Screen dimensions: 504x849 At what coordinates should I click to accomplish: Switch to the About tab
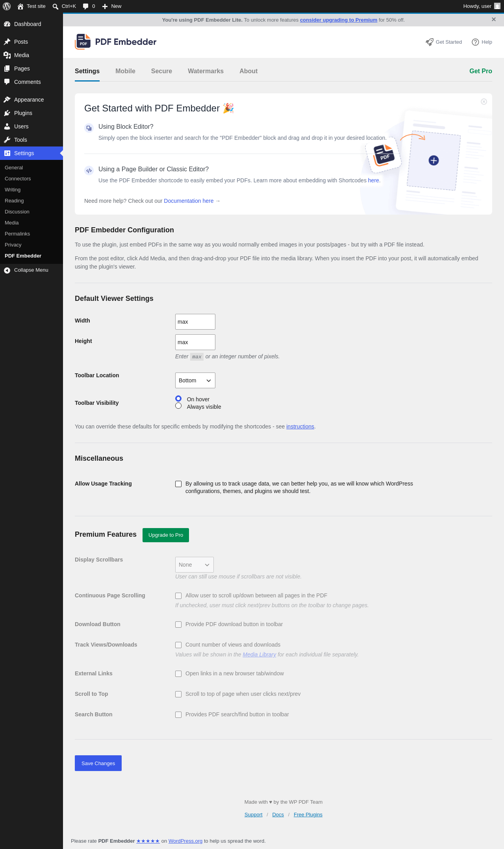[x=248, y=71]
